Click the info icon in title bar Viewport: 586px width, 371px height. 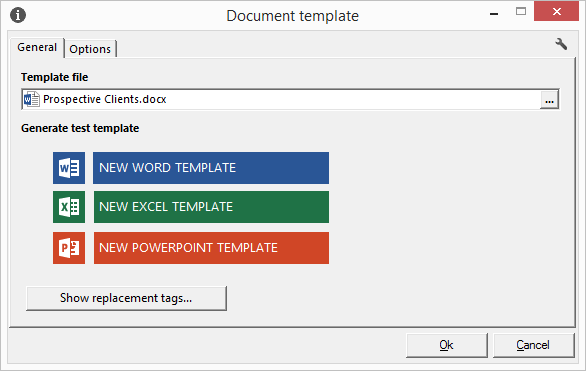pyautogui.click(x=18, y=15)
